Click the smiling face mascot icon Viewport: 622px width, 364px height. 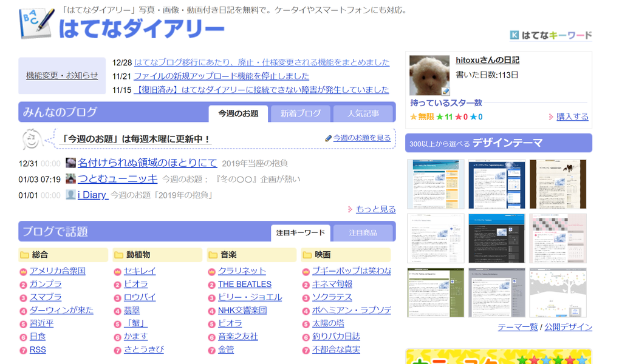[32, 139]
